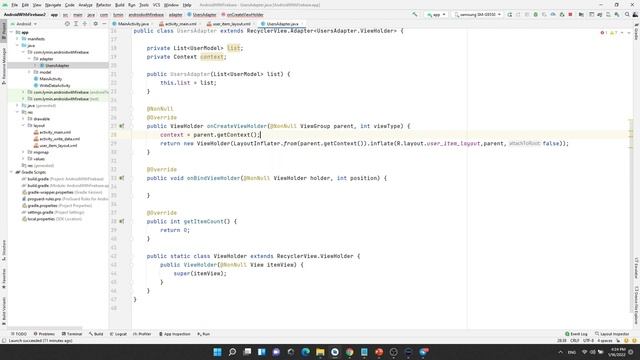The height and width of the screenshot is (360, 640).
Task: Collapse the java folder node
Action: tap(18, 45)
